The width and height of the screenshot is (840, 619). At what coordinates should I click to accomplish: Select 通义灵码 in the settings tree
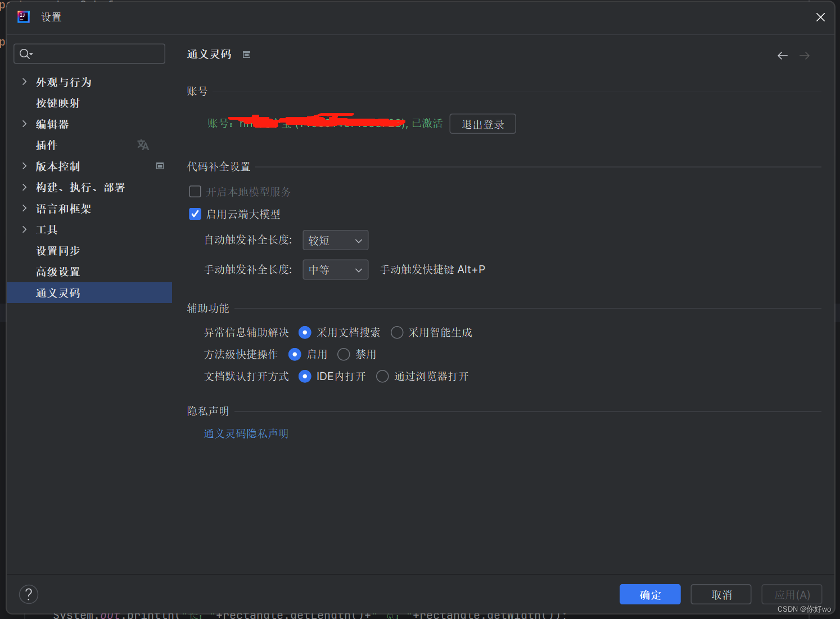pos(89,293)
